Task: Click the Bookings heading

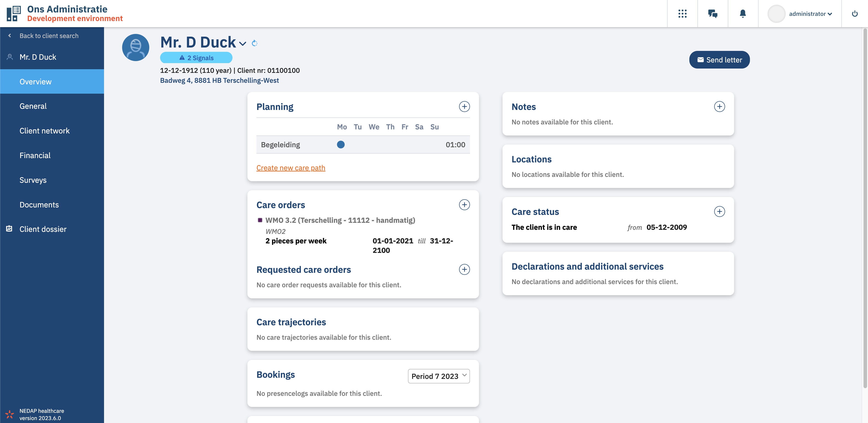Action: 276,374
